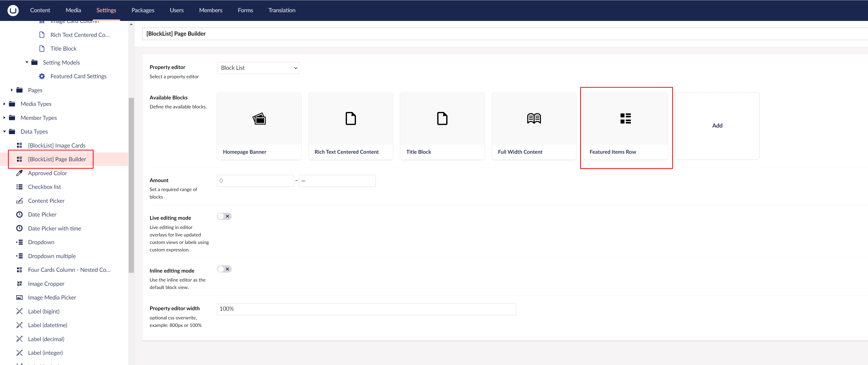Click the Title Block document icon in tree
Viewport: 868px width, 365px height.
pos(42,49)
